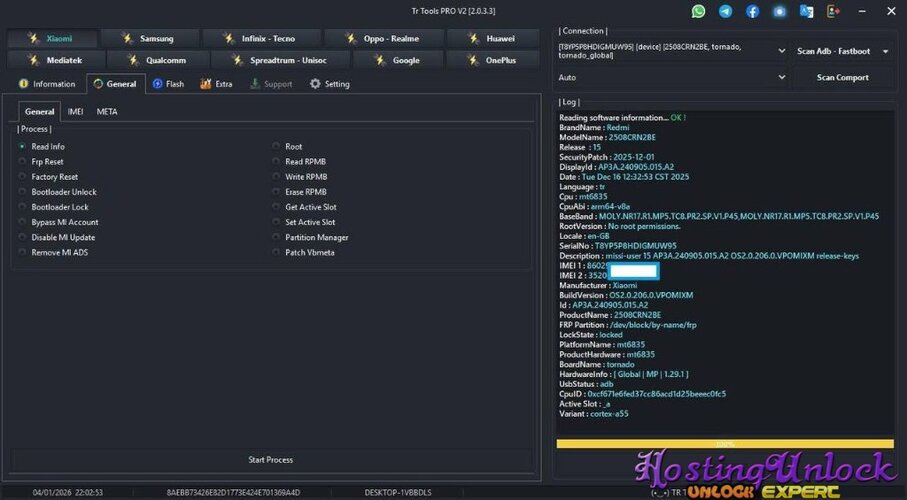This screenshot has width=907, height=500.
Task: Click the screenshot camera icon
Action: pos(779,11)
